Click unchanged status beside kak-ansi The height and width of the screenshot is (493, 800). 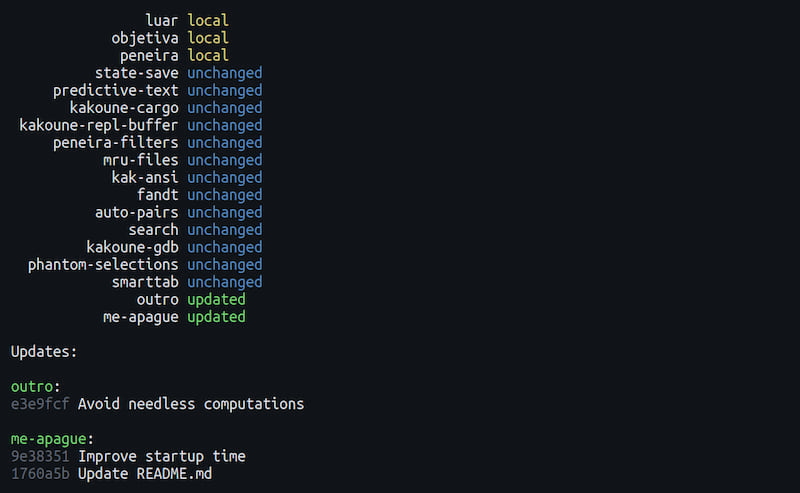coord(224,178)
